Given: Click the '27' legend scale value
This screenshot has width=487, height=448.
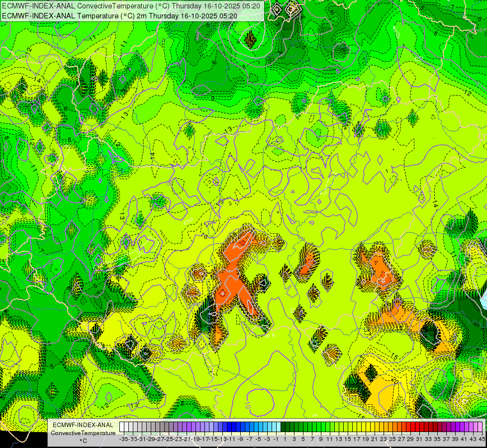Looking at the screenshot, I should (x=401, y=440).
